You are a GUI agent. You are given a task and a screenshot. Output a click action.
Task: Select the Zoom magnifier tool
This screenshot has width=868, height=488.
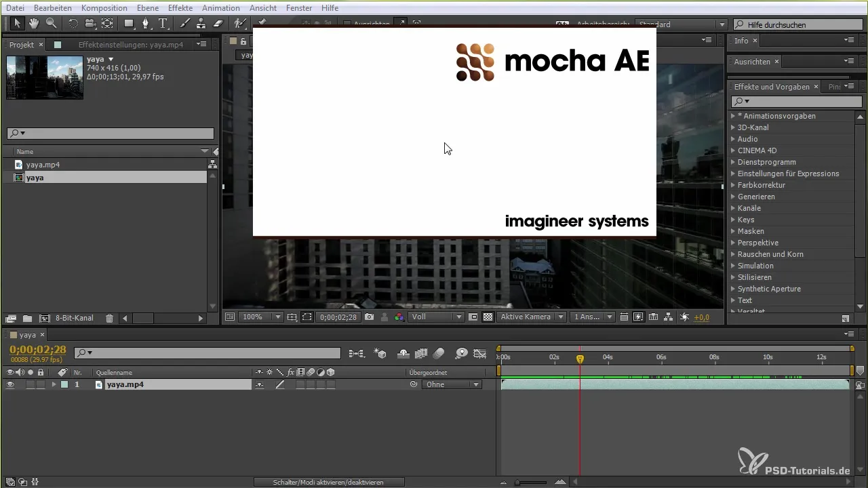pos(51,24)
